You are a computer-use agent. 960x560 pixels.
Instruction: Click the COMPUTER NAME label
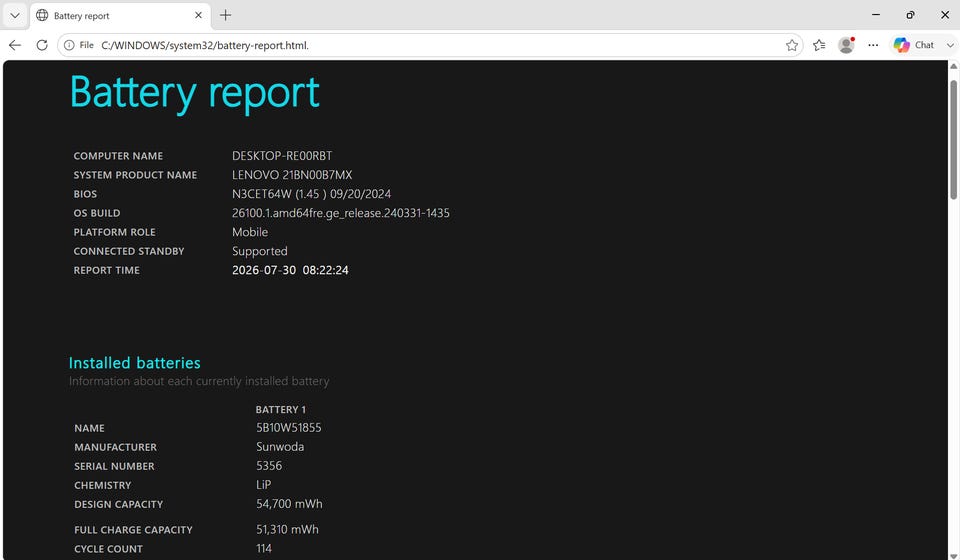(x=118, y=156)
